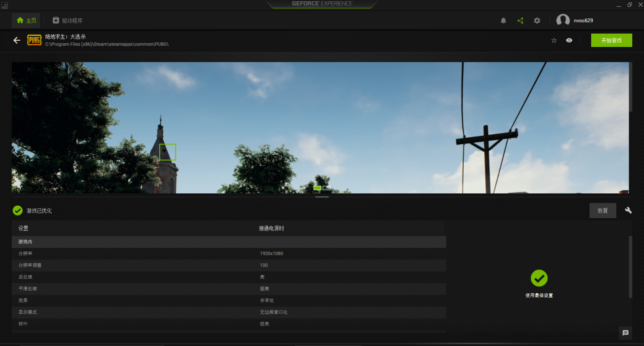Click the green share icon
The width and height of the screenshot is (644, 346).
tap(520, 20)
